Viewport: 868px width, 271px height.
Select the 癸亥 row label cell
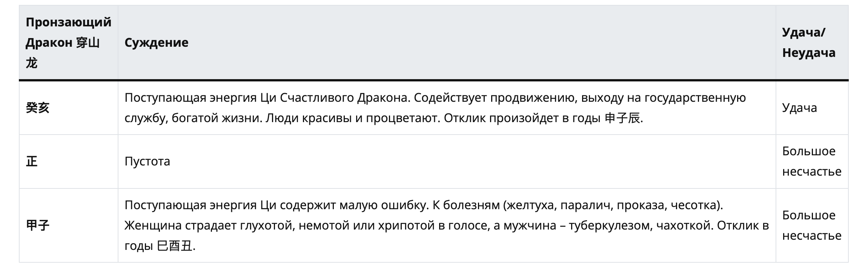click(x=68, y=108)
